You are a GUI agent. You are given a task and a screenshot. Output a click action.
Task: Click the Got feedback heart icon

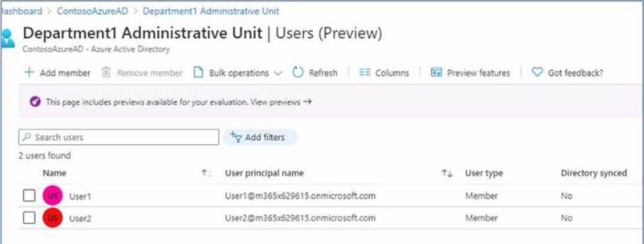click(x=537, y=73)
